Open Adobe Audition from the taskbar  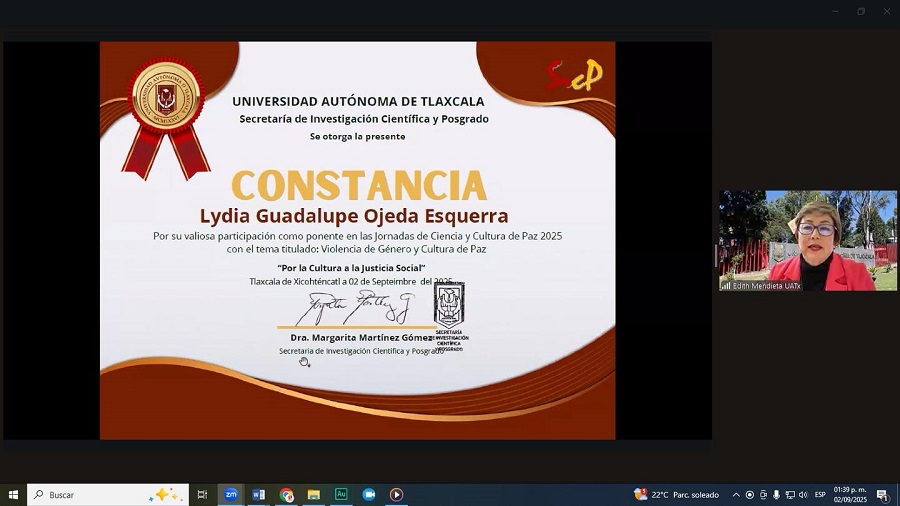[341, 495]
